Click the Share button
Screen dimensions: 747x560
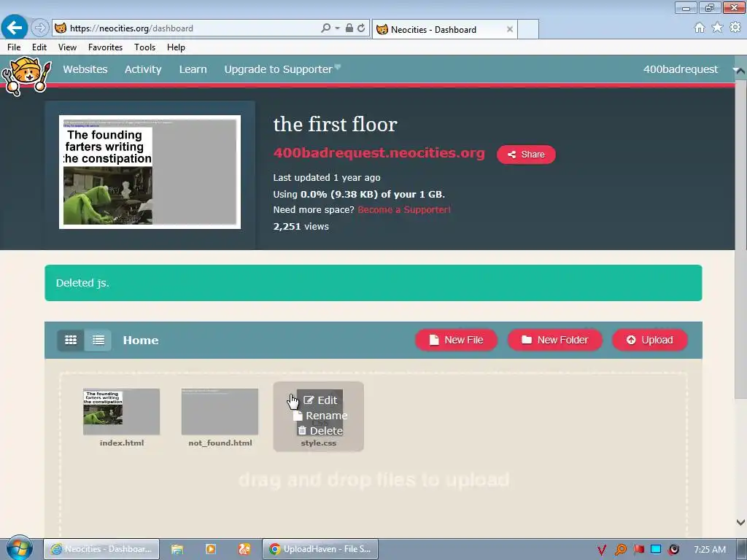point(526,155)
